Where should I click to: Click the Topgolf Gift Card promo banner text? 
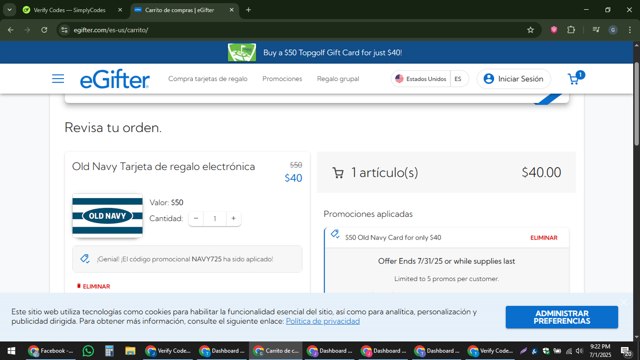coord(333,53)
